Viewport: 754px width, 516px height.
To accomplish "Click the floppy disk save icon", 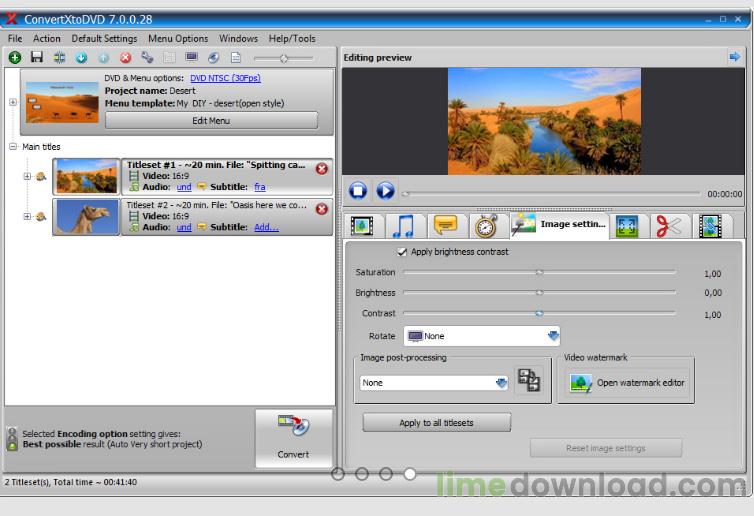I will (x=37, y=58).
